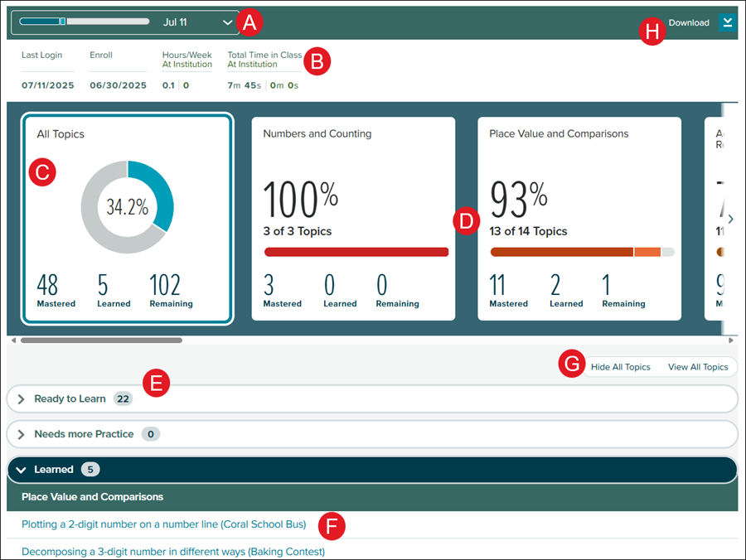The height and width of the screenshot is (560, 746).
Task: Click the timeline progress slider in date selector
Action: [83, 22]
